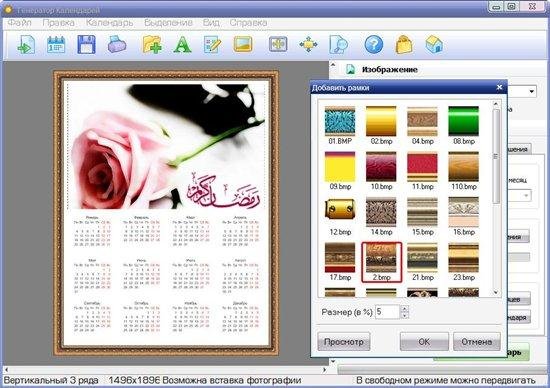Click the rose photo on the calendar
The image size is (550, 388).
point(166,146)
